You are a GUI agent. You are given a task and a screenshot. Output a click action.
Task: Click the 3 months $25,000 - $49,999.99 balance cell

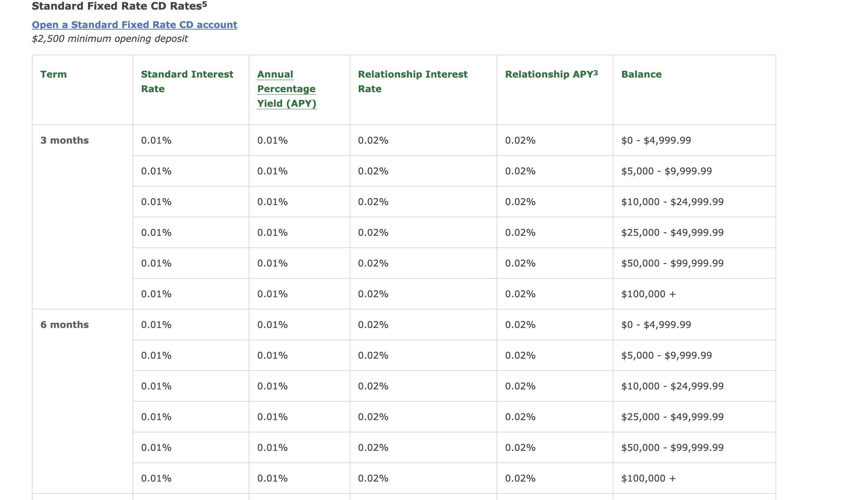click(672, 232)
